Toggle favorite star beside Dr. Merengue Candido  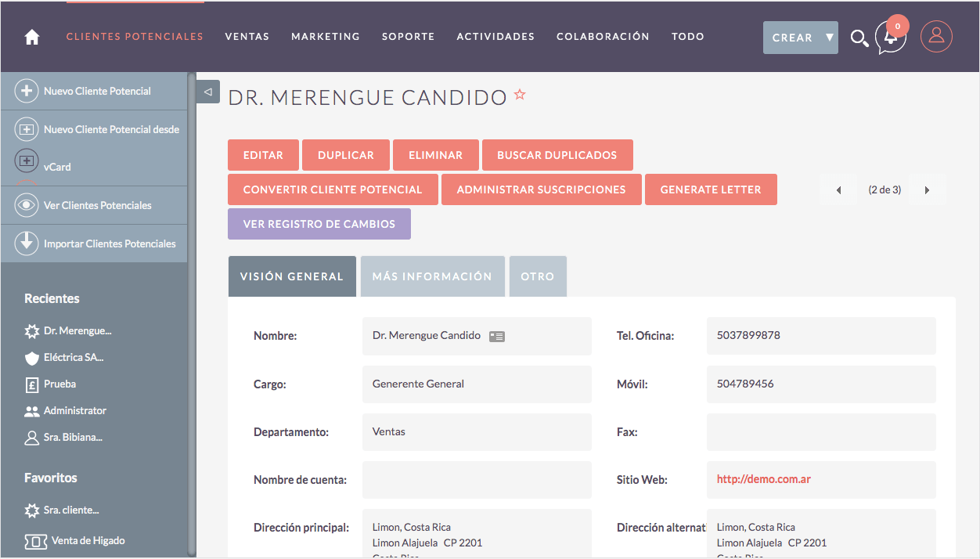pyautogui.click(x=520, y=96)
